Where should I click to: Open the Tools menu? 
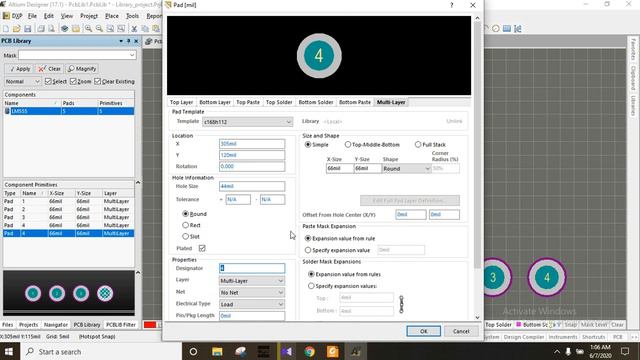(132, 16)
